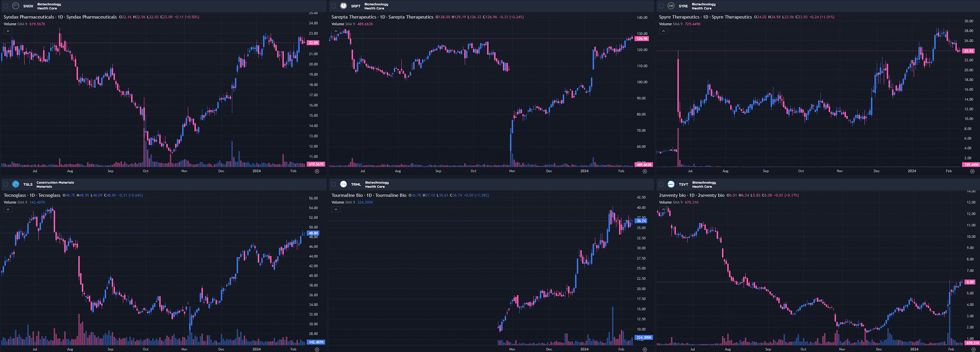The image size is (980, 352).
Task: Click the 224.305K volume axis label
Action: [x=644, y=337]
